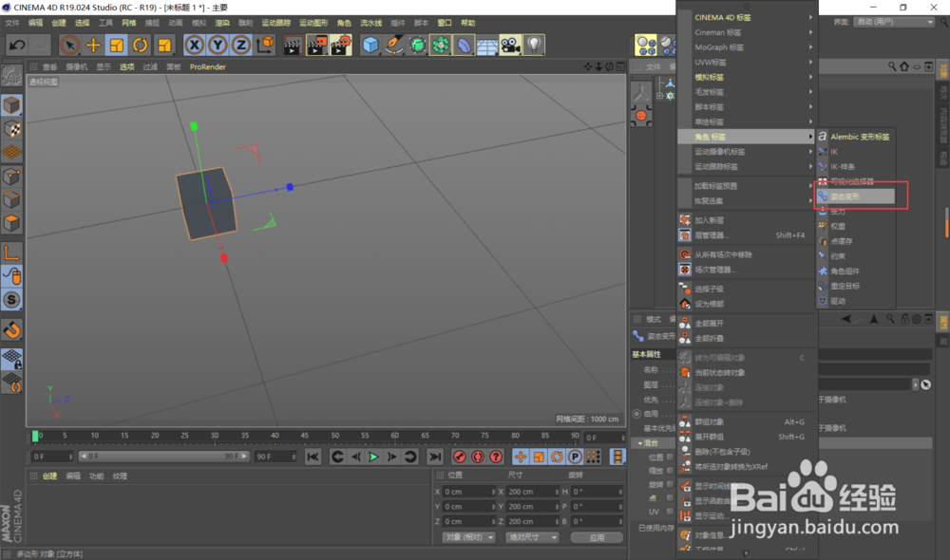Image resolution: width=950 pixels, height=560 pixels.
Task: Click the record active objects red button
Action: pos(459,457)
